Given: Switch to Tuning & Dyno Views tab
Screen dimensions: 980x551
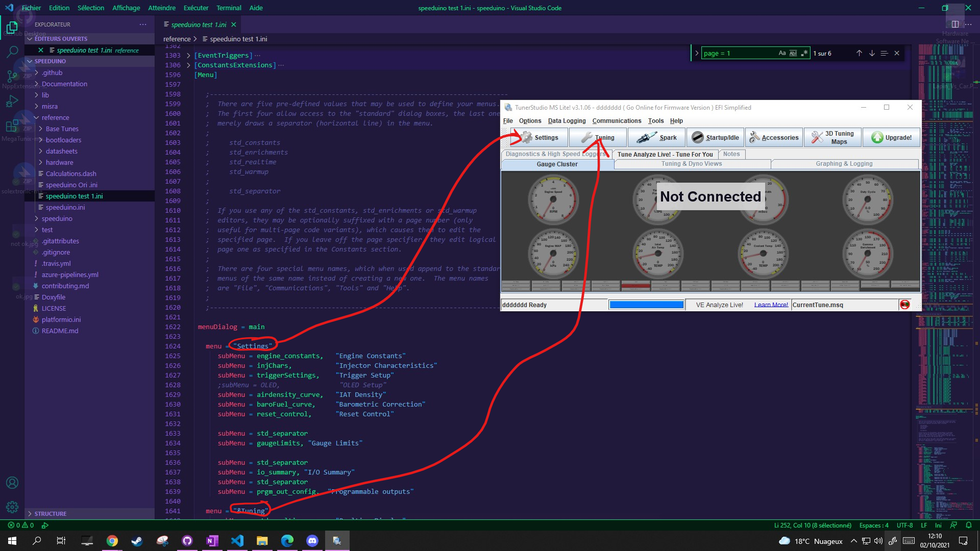Looking at the screenshot, I should pos(692,164).
